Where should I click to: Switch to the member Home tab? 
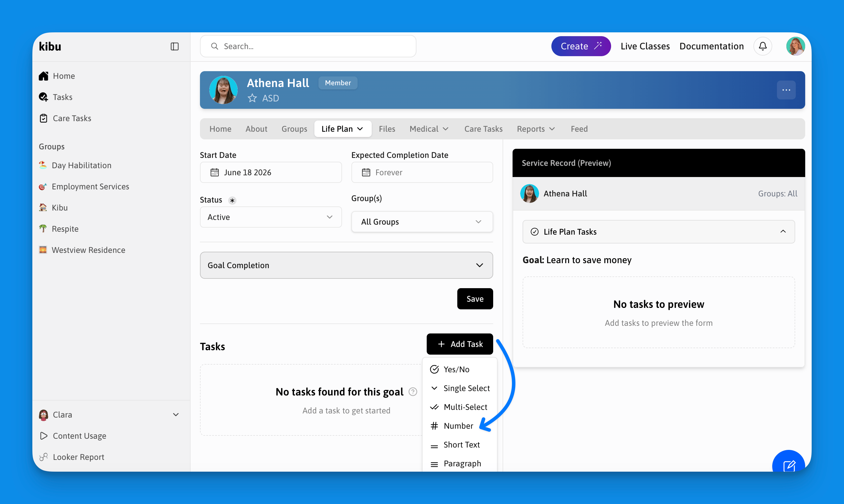pyautogui.click(x=221, y=129)
